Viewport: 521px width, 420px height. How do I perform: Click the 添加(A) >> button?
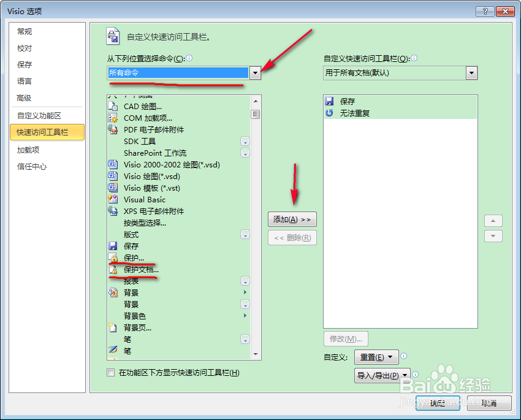point(292,220)
